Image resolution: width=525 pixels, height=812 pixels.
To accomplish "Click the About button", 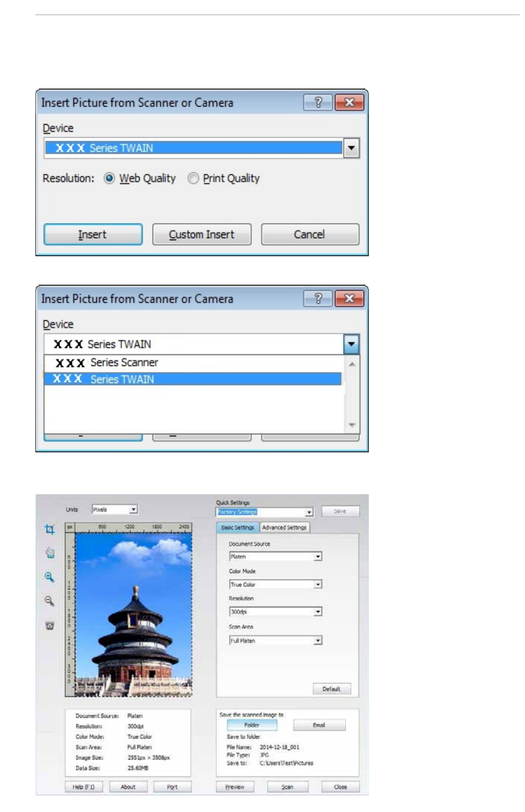I will [x=128, y=787].
